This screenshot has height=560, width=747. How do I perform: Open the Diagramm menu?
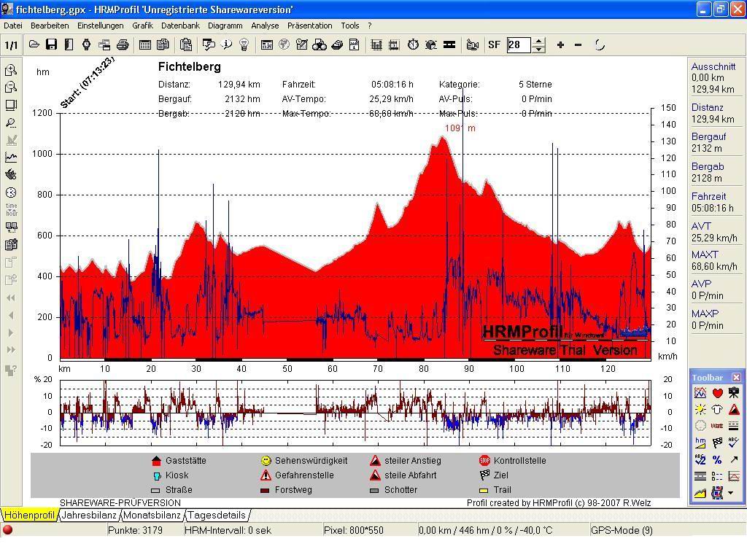point(225,26)
